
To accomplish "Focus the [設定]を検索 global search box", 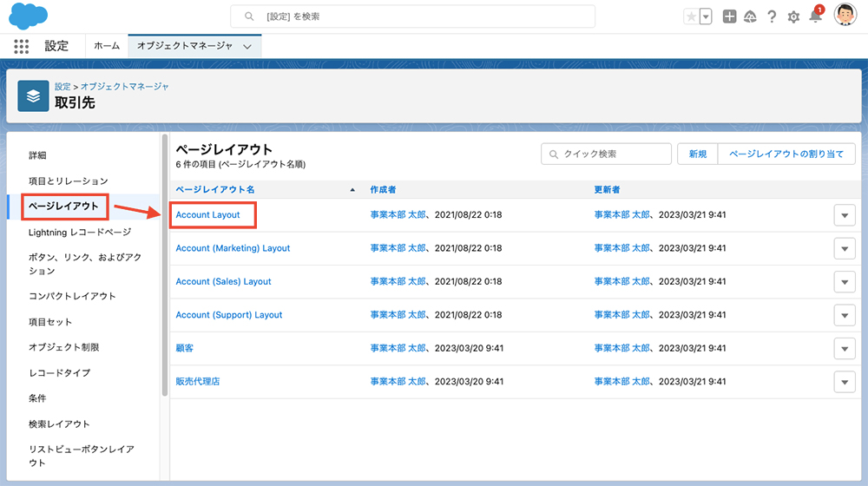I will 412,16.
